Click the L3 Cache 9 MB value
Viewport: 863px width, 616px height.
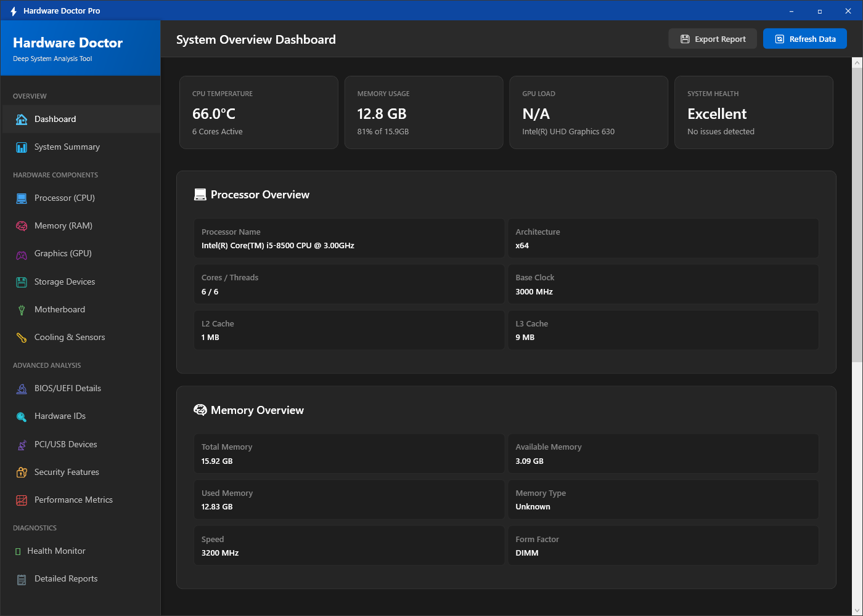[x=525, y=338]
